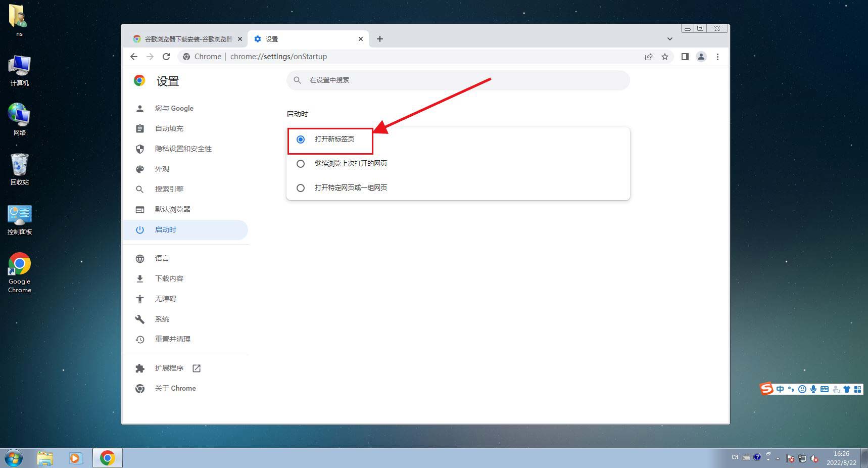Select 启动时 in the sidebar
Viewport: 868px width, 468px height.
[x=185, y=229]
